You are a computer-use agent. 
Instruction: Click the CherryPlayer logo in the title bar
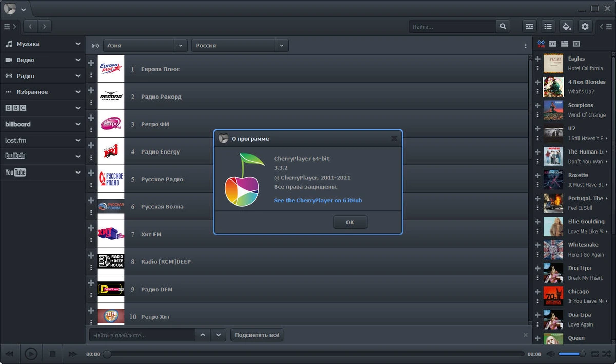tap(10, 9)
